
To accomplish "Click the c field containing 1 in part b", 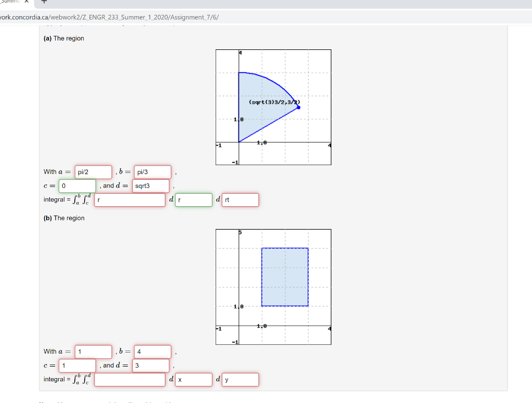I will (x=77, y=366).
